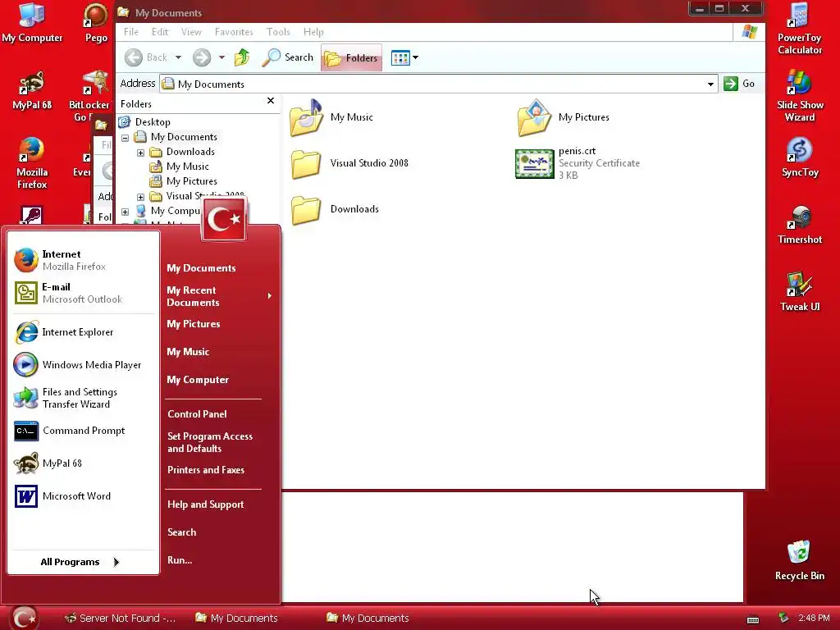Screen dimensions: 840x630
Task: Expand My Computer tree node
Action: [125, 212]
